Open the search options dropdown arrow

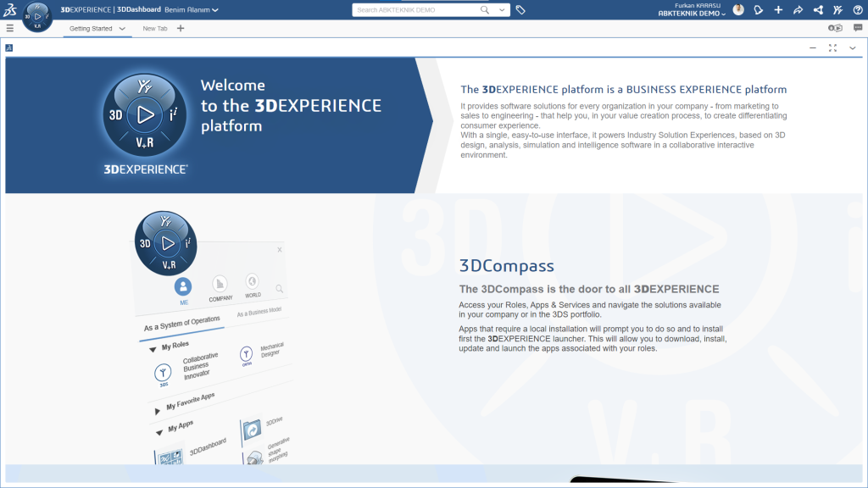(503, 10)
